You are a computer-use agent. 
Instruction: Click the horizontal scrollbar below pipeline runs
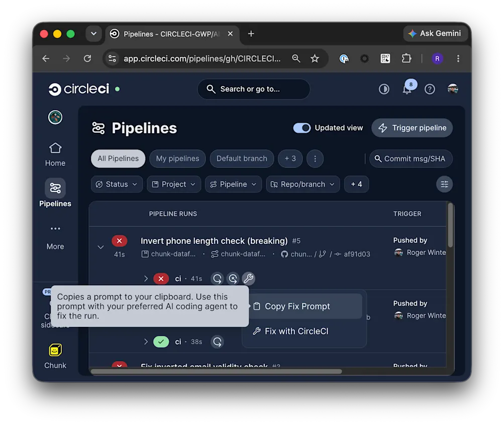coord(216,372)
